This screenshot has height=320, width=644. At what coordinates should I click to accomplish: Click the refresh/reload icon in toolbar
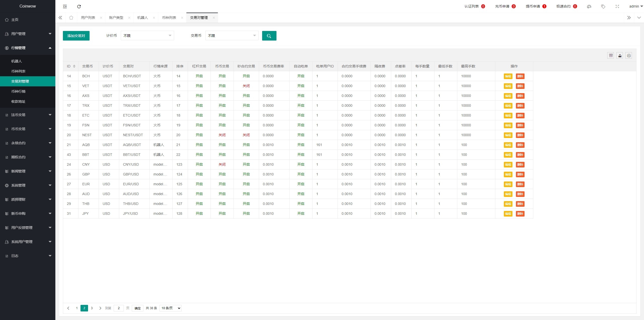[78, 6]
